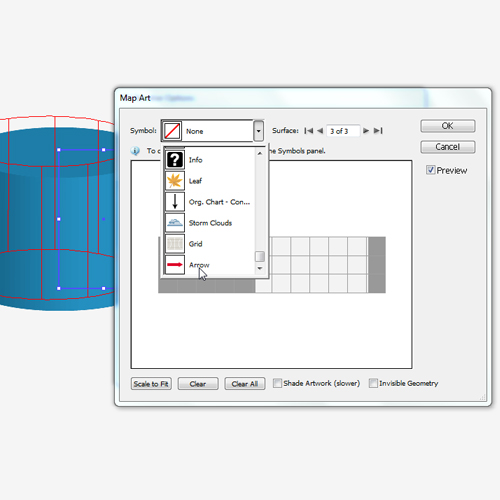Image resolution: width=500 pixels, height=500 pixels.
Task: Go to the first surface
Action: tap(309, 131)
